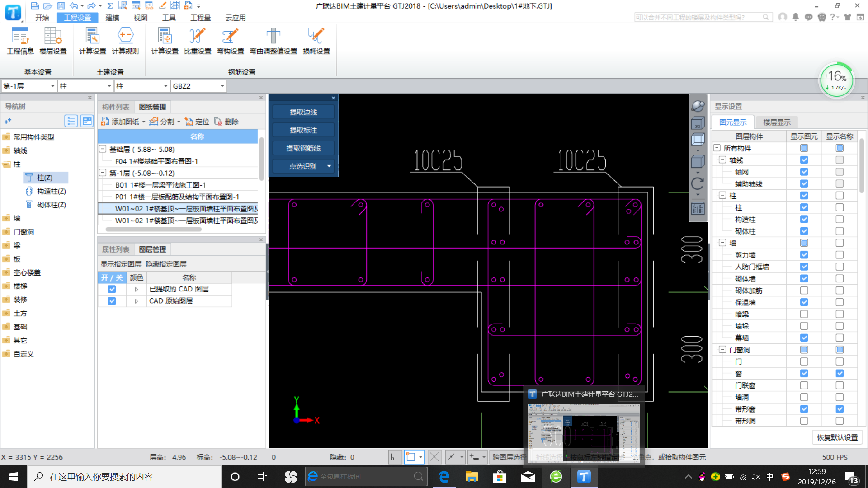Screen dimensions: 868x488
Task: Toggle 已提取的 CAD 图层 checkbox
Action: 112,289
